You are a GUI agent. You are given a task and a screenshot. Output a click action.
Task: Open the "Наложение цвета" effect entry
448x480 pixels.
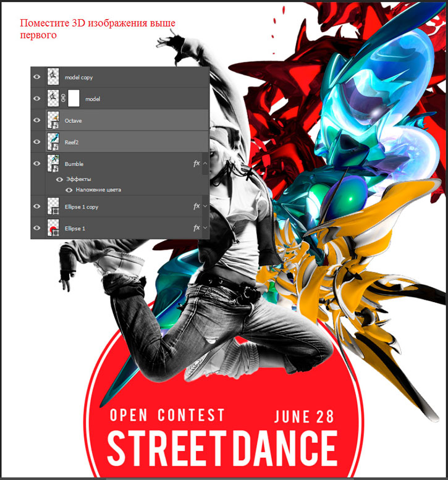coord(98,190)
